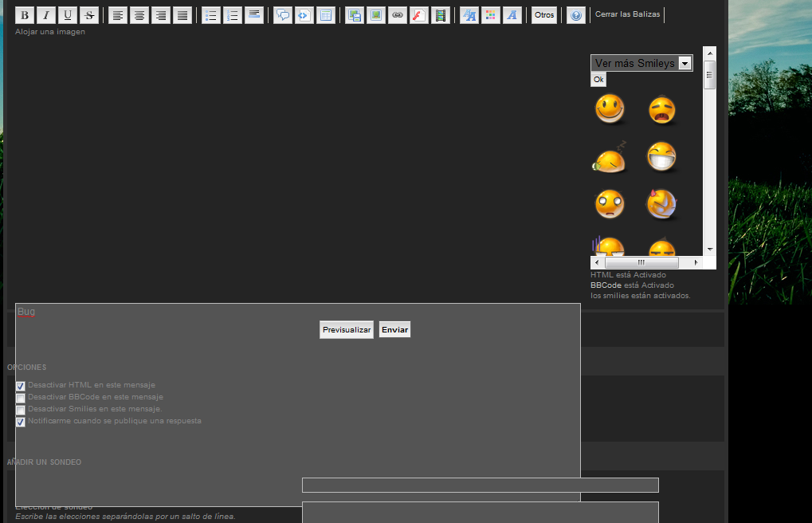Click the BBCode link
Screen dimensions: 812x523
point(606,285)
